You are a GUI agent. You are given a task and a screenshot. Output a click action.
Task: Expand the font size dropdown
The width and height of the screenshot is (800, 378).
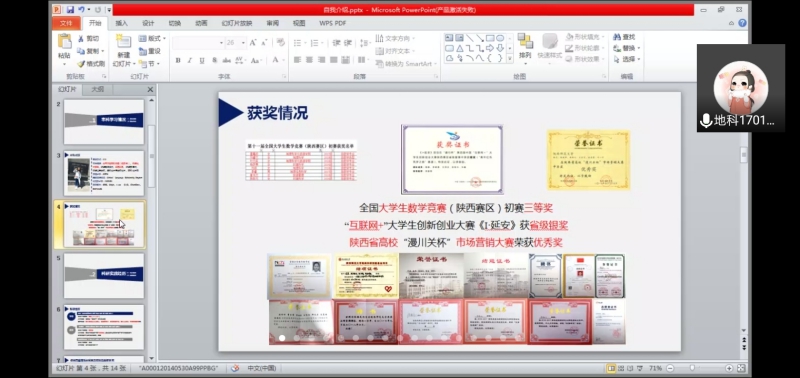click(x=243, y=43)
